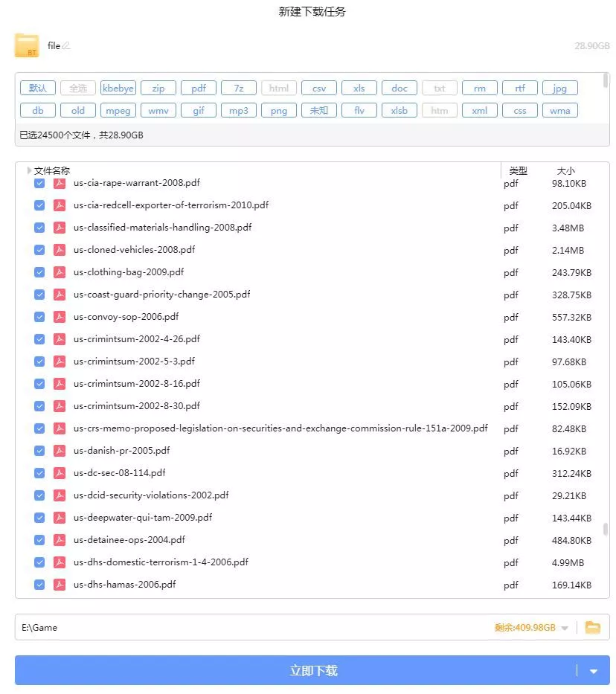The width and height of the screenshot is (616, 694).
Task: Click the BT folder icon at top
Action: [x=27, y=45]
